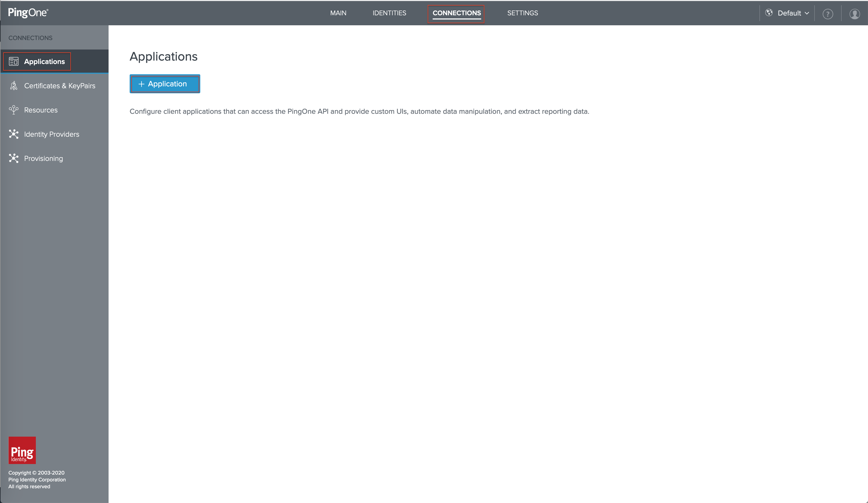The width and height of the screenshot is (868, 503).
Task: Click the help question mark icon
Action: 827,13
